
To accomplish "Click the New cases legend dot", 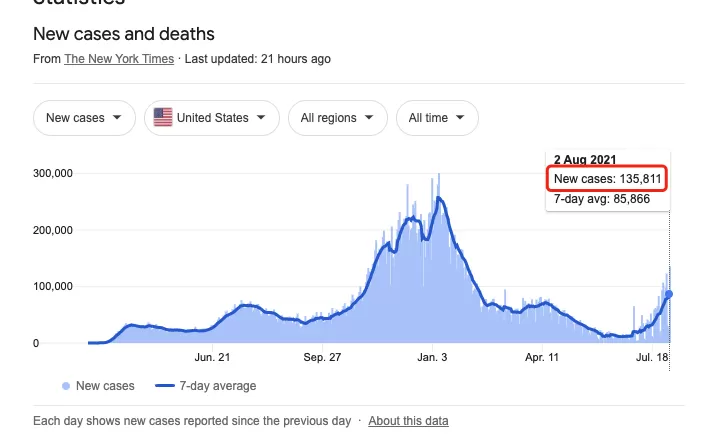I will [x=66, y=386].
